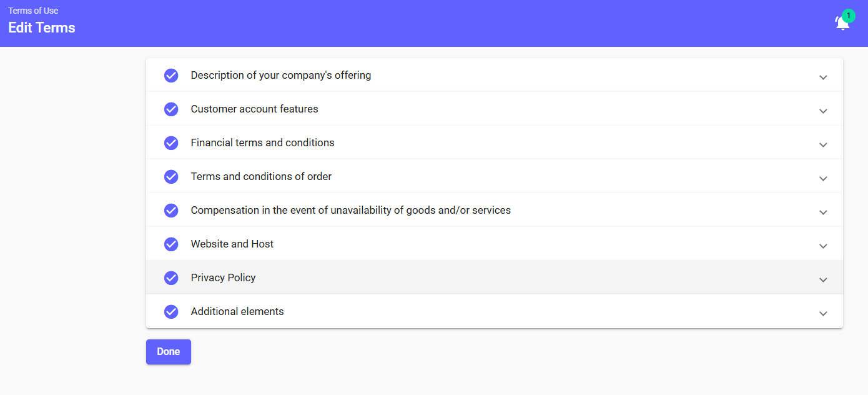
Task: Click the Terms of Use breadcrumb link
Action: 33,11
